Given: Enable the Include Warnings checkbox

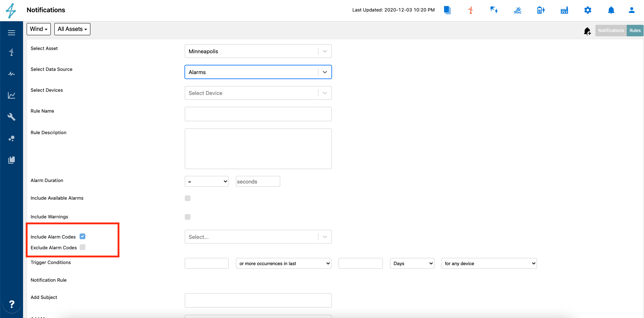Looking at the screenshot, I should [188, 217].
